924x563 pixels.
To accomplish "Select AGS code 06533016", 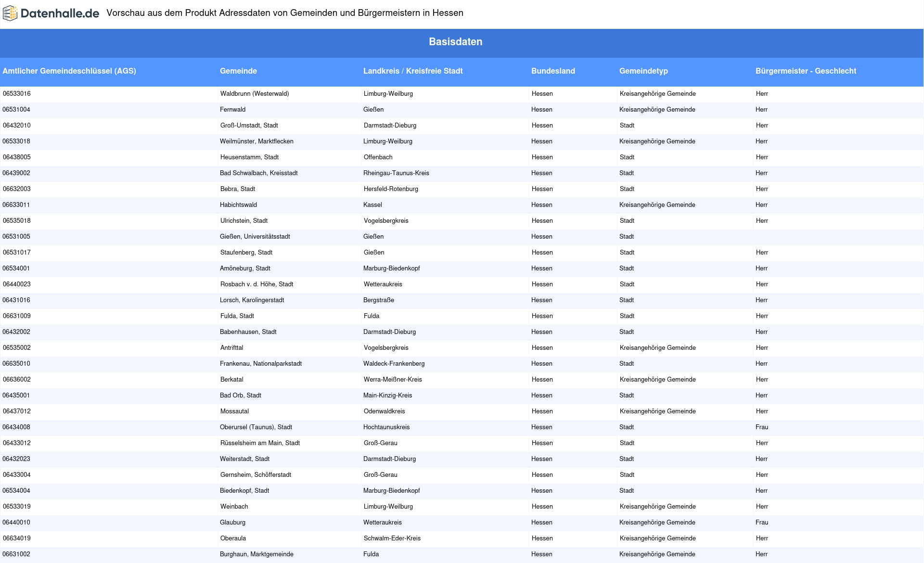I will 17,94.
